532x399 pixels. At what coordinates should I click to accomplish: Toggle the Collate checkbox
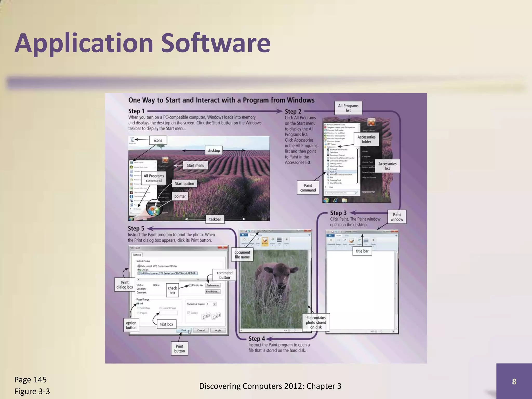point(189,313)
